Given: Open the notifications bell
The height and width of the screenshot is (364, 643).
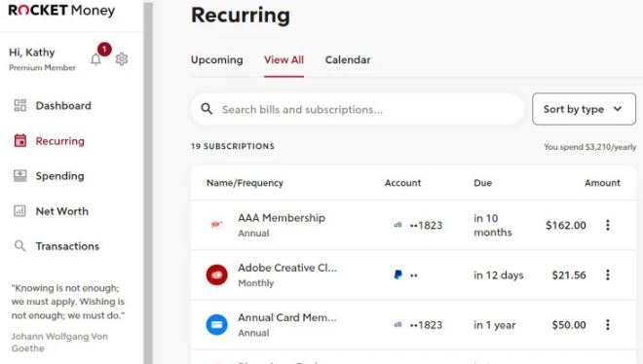Looking at the screenshot, I should pos(95,59).
